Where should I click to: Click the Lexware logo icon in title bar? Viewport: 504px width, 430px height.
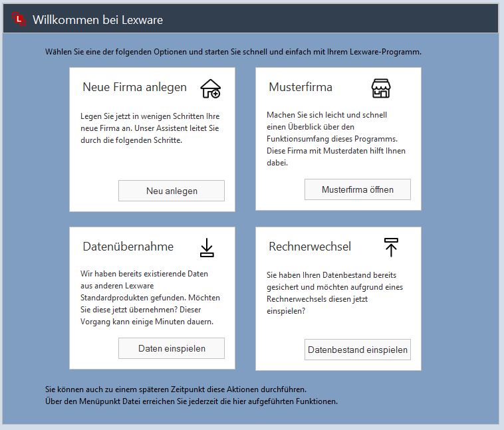tap(19, 19)
